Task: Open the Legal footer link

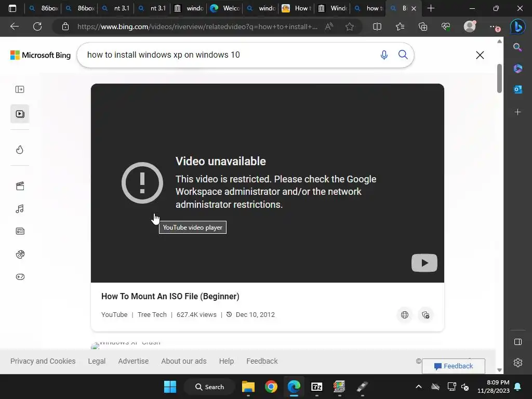Action: (x=97, y=361)
